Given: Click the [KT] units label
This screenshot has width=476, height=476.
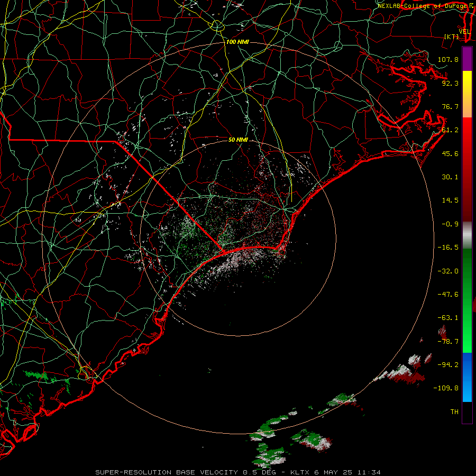Looking at the screenshot, I should (452, 36).
